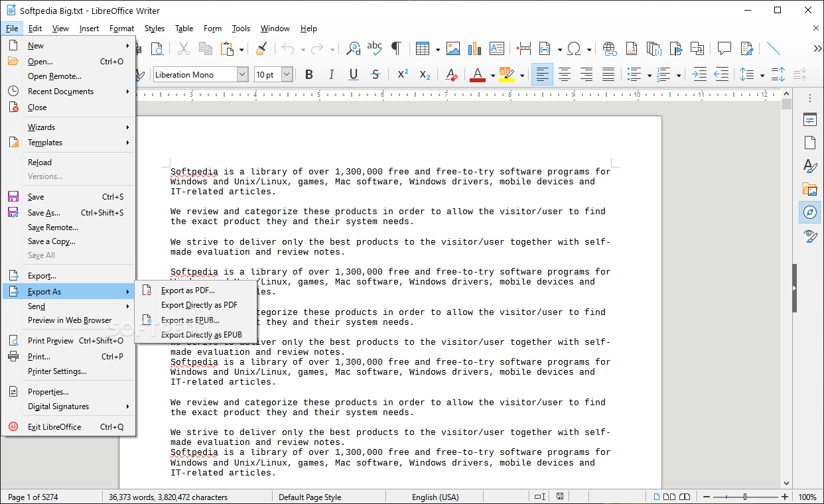Toggle Justified alignment
Screen dimensions: 824x504
point(608,75)
